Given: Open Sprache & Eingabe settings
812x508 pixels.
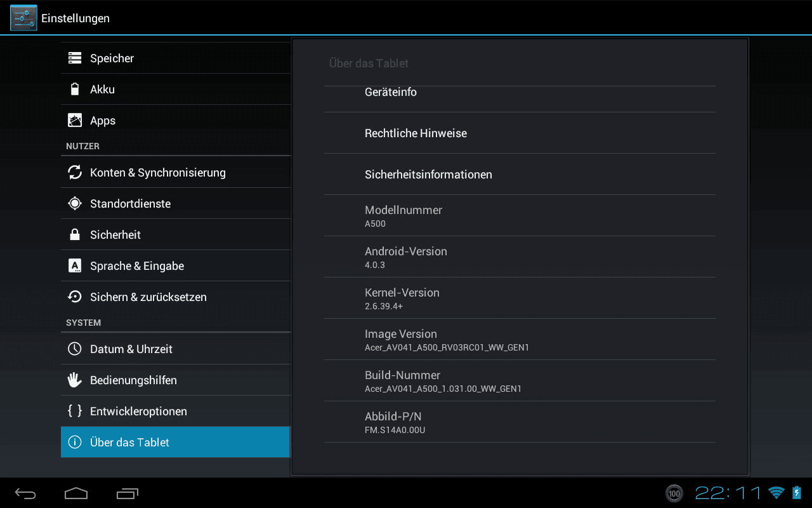Looking at the screenshot, I should [176, 265].
